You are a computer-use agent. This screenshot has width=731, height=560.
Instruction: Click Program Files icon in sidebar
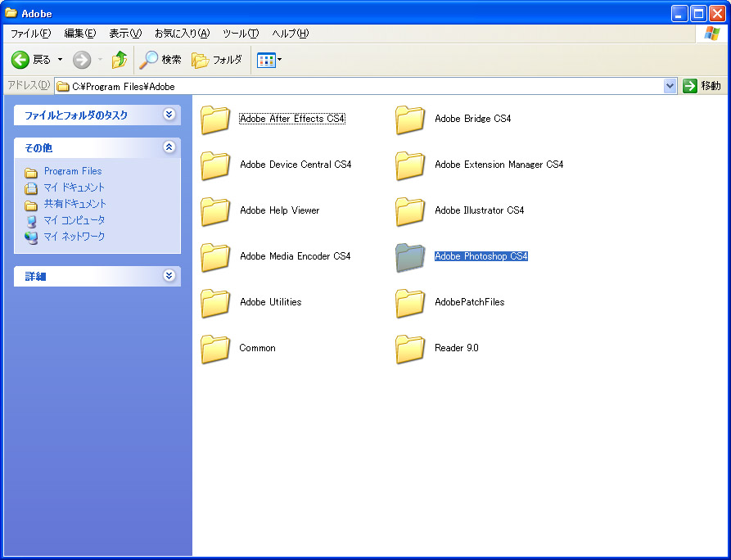coord(31,173)
